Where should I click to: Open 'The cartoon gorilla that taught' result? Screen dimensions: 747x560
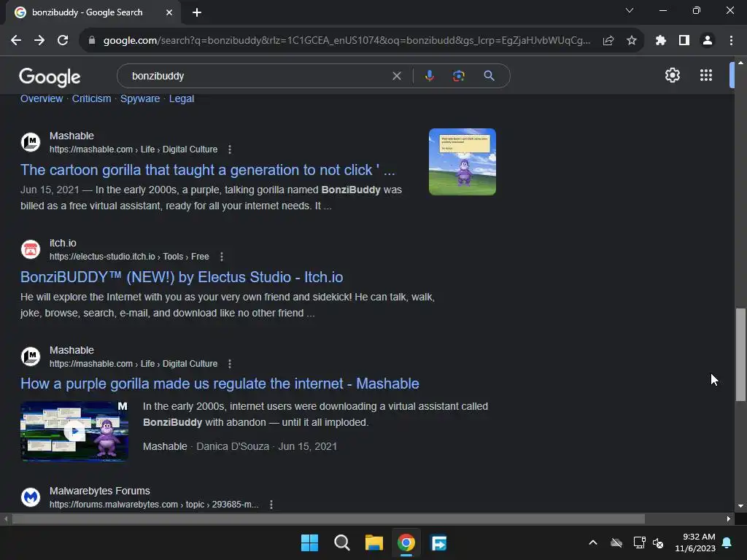208,170
